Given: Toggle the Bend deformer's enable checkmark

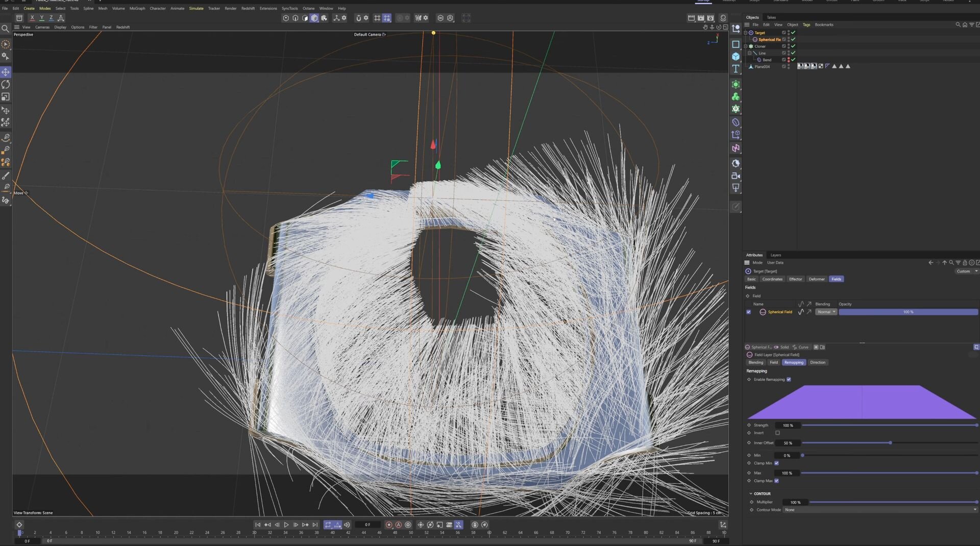Looking at the screenshot, I should click(793, 60).
